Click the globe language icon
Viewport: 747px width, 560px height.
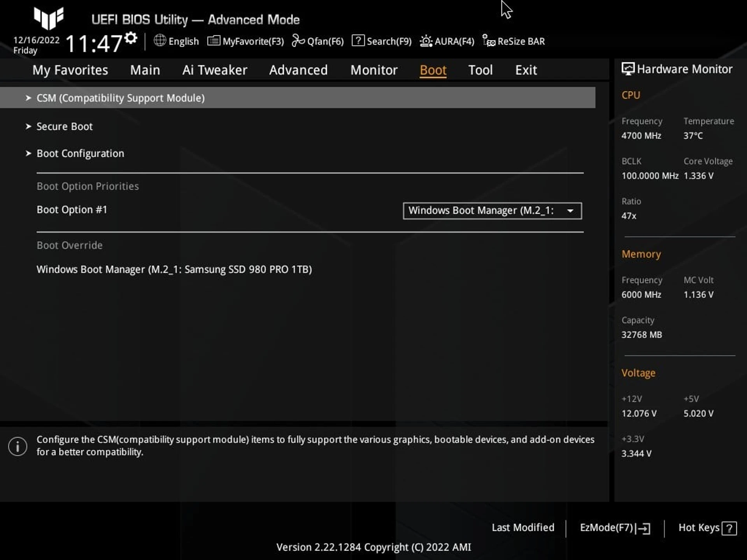160,40
